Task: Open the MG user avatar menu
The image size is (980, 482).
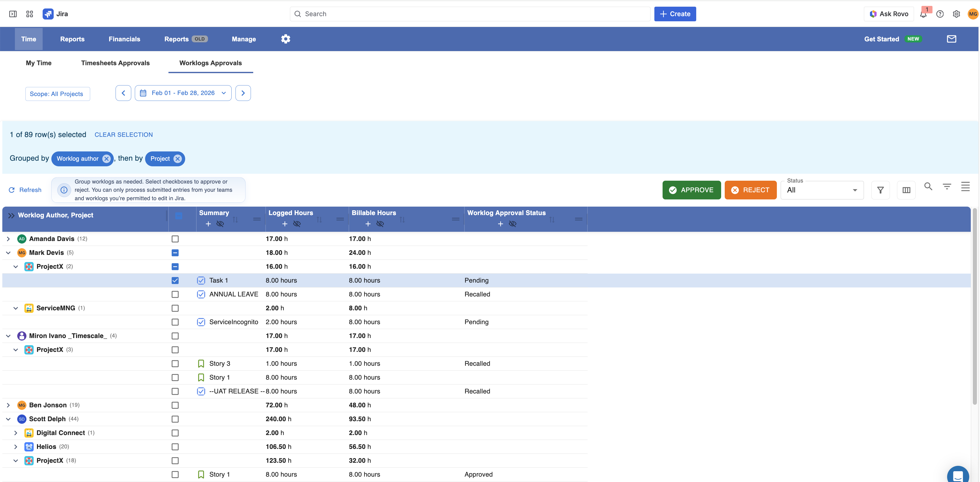Action: click(973, 14)
